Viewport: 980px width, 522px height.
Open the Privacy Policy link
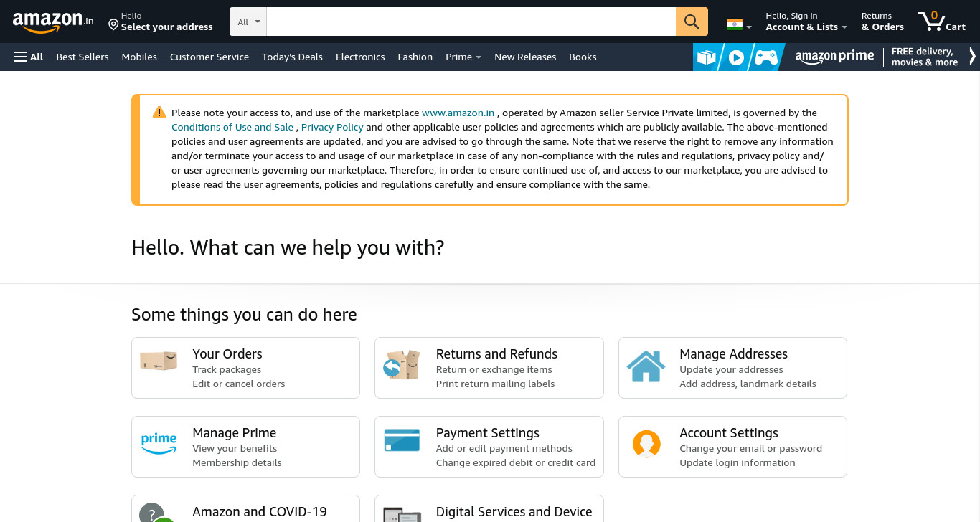(x=332, y=127)
